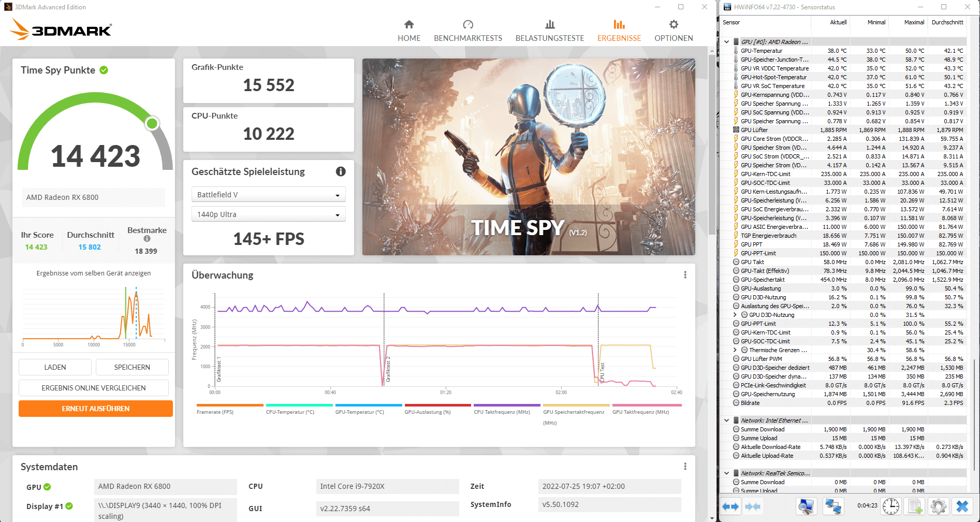Toggle GPU-Temperatur graph legend line
Viewport: 980px width, 522px height.
[359, 412]
